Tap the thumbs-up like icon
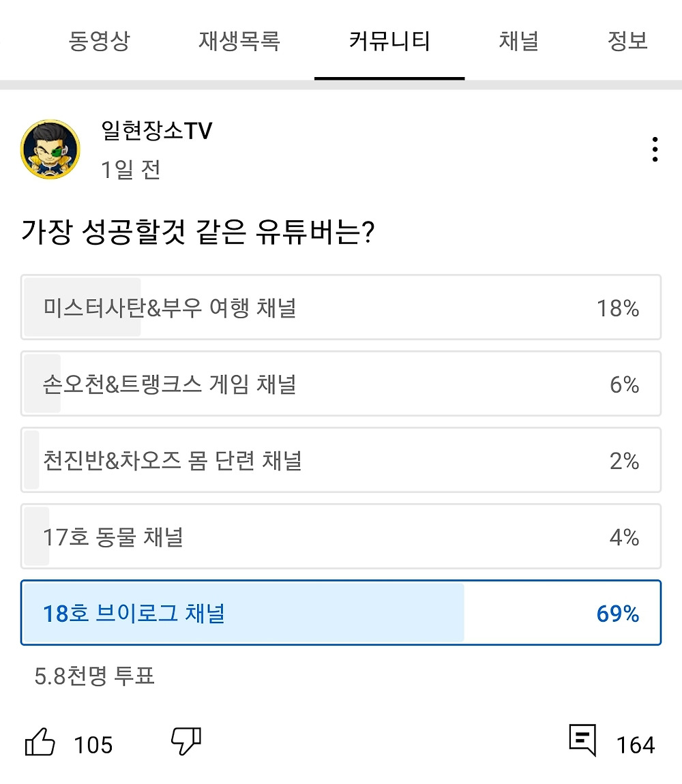The height and width of the screenshot is (784, 682). (x=40, y=742)
